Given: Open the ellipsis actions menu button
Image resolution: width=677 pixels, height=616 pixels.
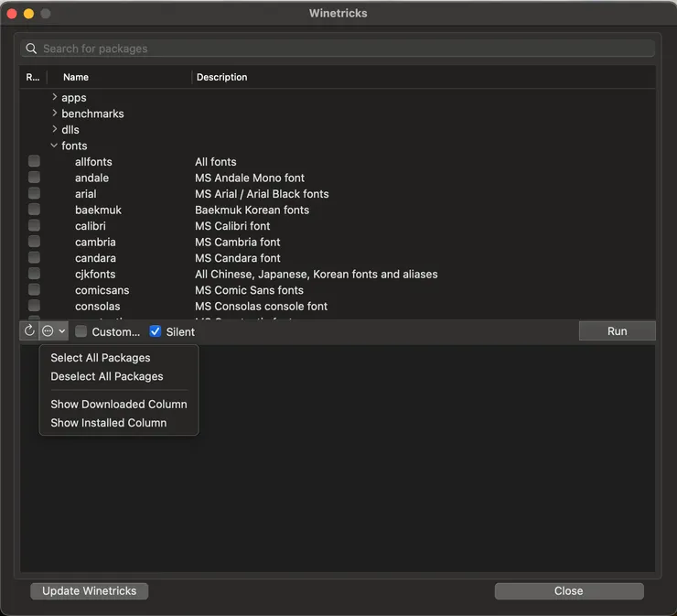Looking at the screenshot, I should click(x=54, y=331).
